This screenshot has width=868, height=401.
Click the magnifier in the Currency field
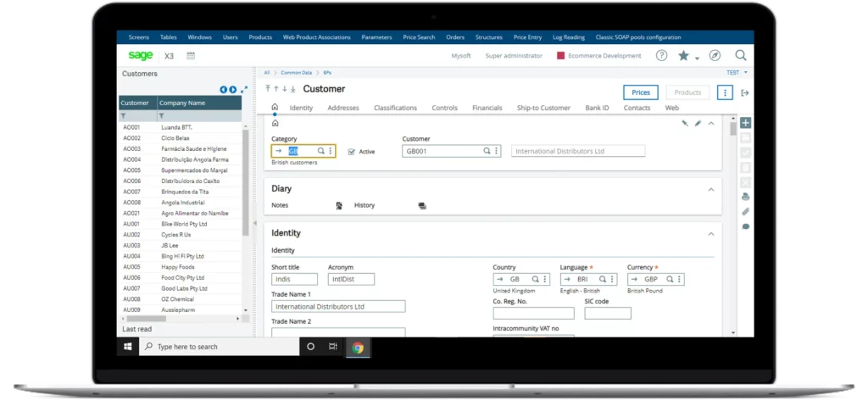[670, 280]
